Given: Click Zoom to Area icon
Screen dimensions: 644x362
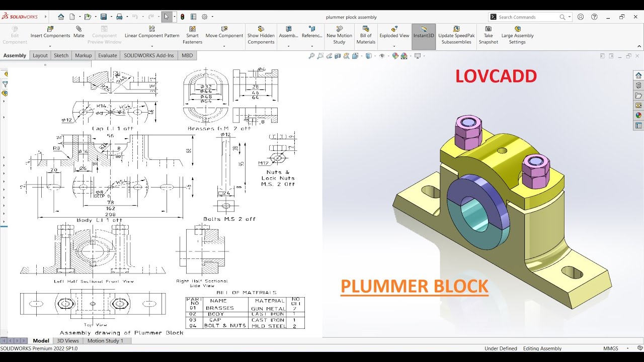Looking at the screenshot, I should point(320,56).
